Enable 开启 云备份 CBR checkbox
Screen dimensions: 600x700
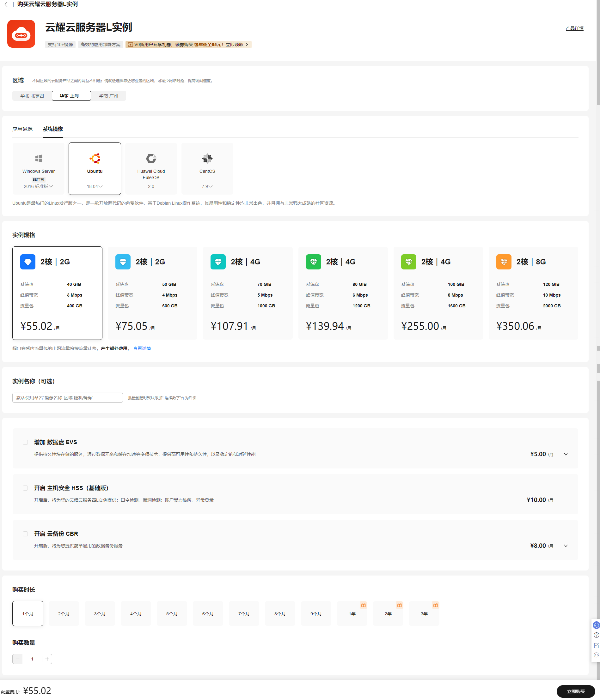point(25,534)
